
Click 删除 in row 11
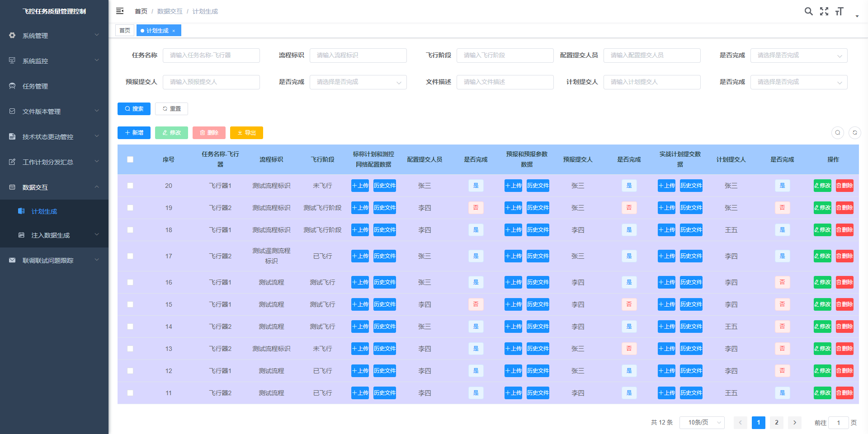click(x=844, y=393)
